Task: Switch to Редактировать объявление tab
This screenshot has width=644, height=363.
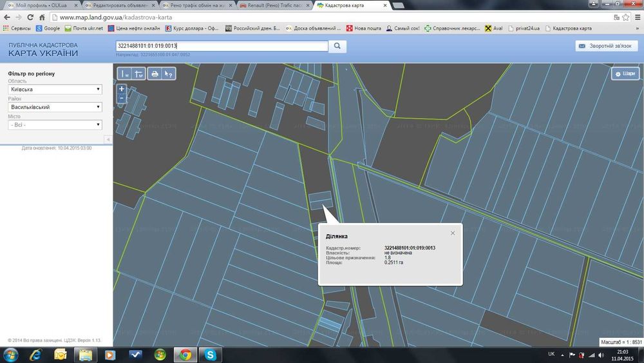Action: (120, 5)
